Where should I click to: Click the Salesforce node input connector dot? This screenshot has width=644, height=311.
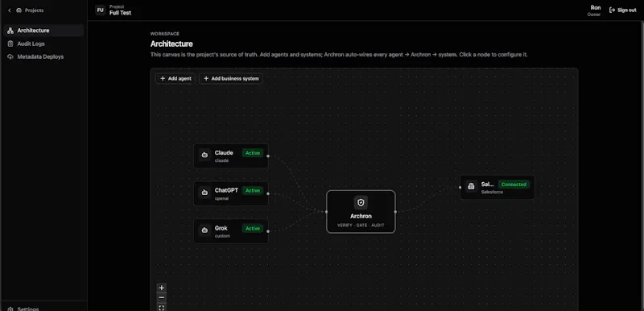click(460, 188)
